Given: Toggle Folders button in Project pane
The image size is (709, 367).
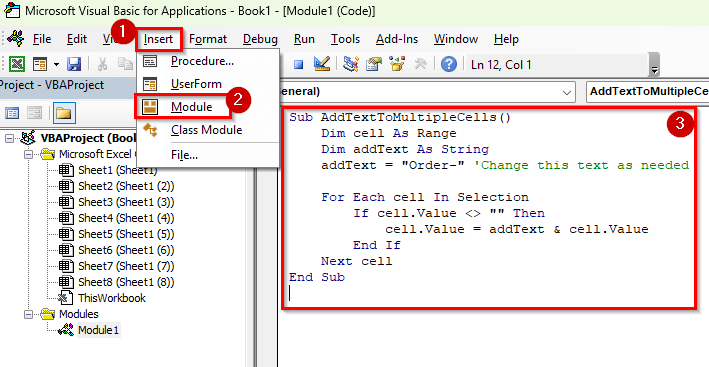Looking at the screenshot, I should coord(64,113).
